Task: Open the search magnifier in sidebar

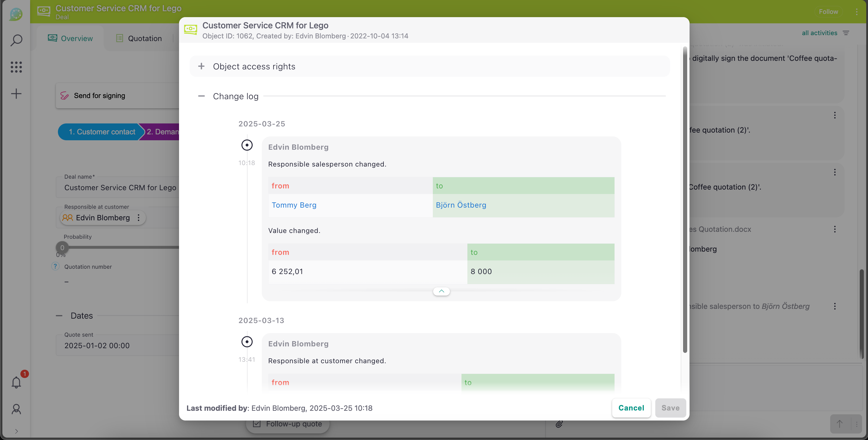Action: pyautogui.click(x=16, y=40)
